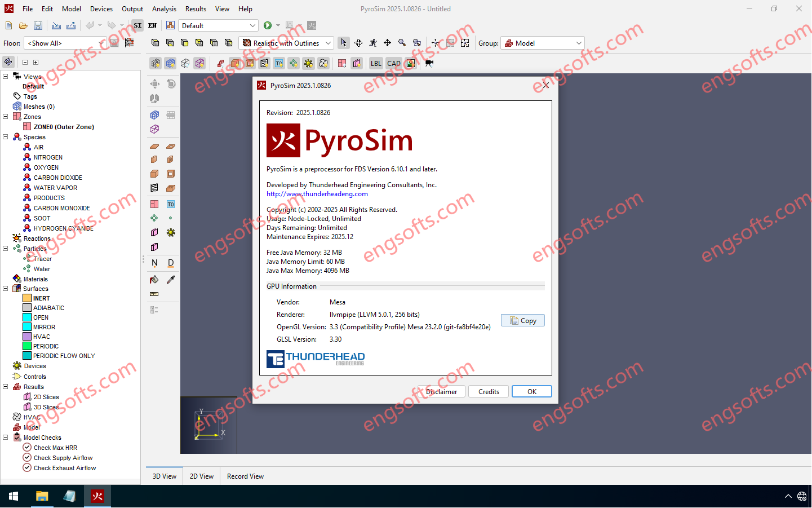Select the ruler measure tool

click(154, 294)
